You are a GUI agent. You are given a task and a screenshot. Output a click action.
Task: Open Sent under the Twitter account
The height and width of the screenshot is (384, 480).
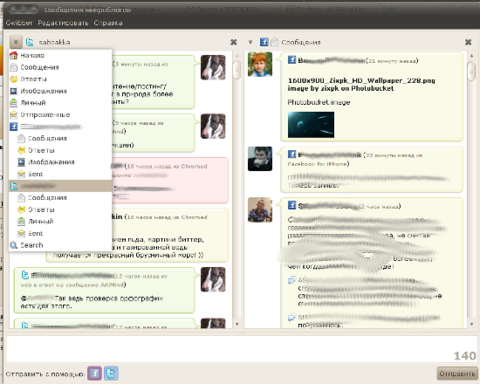pyautogui.click(x=60, y=233)
